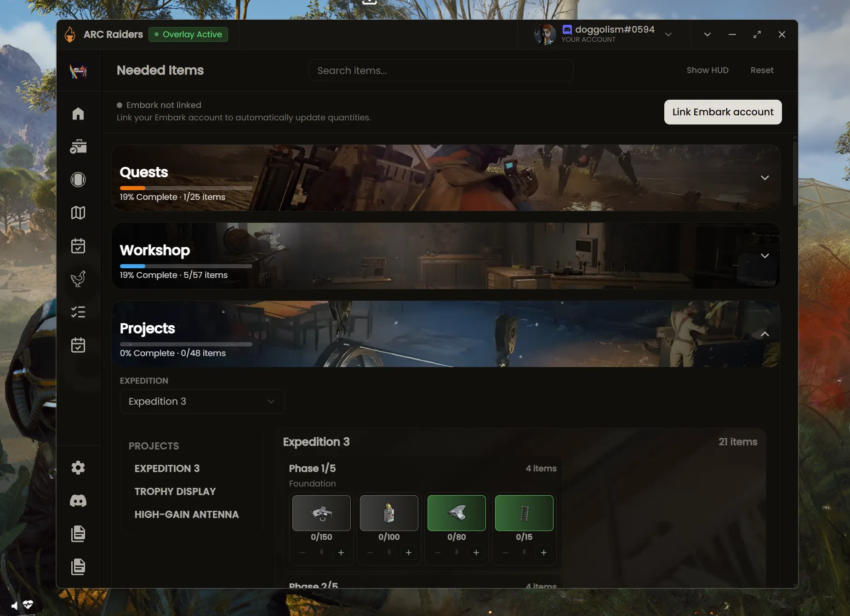Viewport: 850px width, 616px height.
Task: Decrease the 0/100 item count
Action: click(x=370, y=553)
